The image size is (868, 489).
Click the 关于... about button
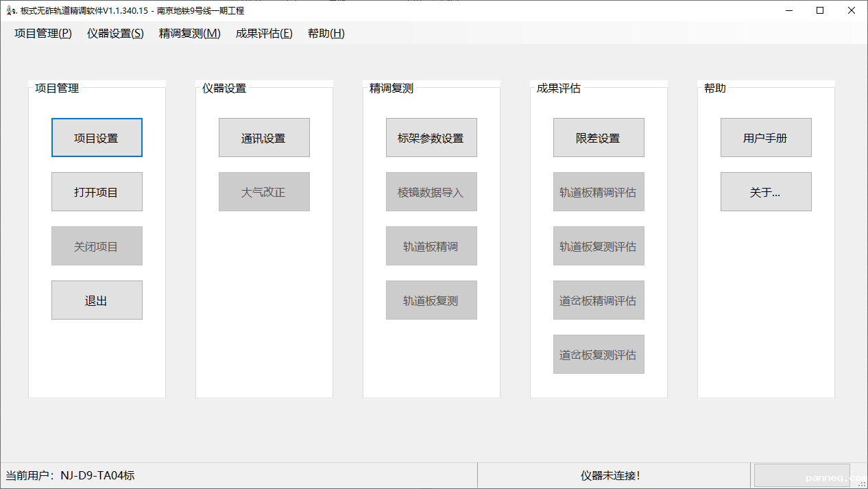pyautogui.click(x=766, y=192)
